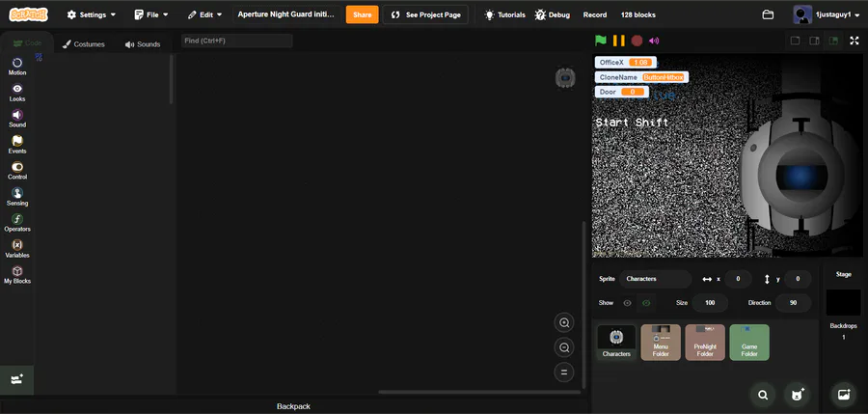This screenshot has height=414, width=868.
Task: Click Choose a Backdrop button
Action: tap(844, 395)
